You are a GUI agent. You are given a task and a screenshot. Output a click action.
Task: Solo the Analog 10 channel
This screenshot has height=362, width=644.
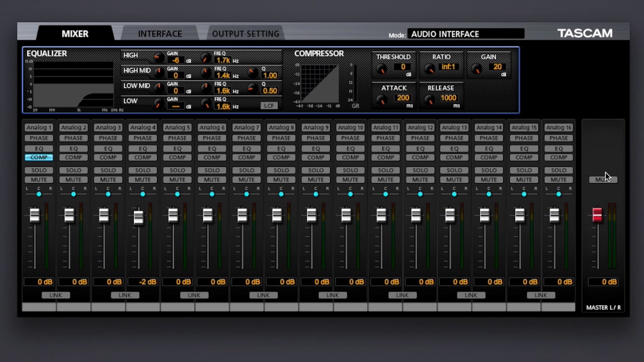351,170
